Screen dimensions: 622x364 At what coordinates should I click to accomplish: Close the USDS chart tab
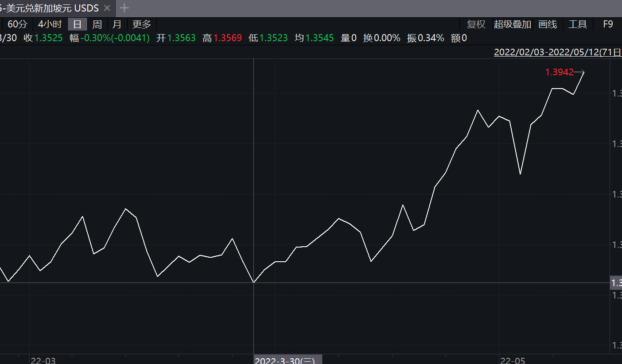click(107, 8)
